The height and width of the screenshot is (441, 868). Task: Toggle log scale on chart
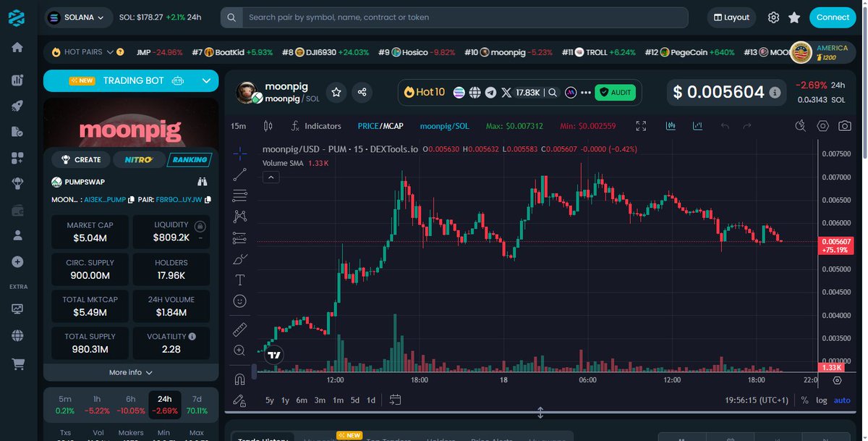822,400
